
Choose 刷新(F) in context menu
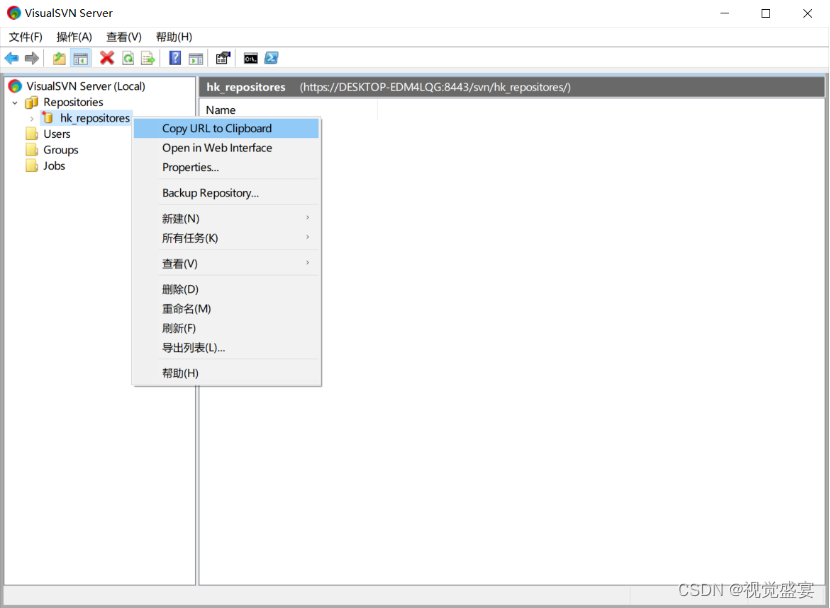(x=227, y=329)
